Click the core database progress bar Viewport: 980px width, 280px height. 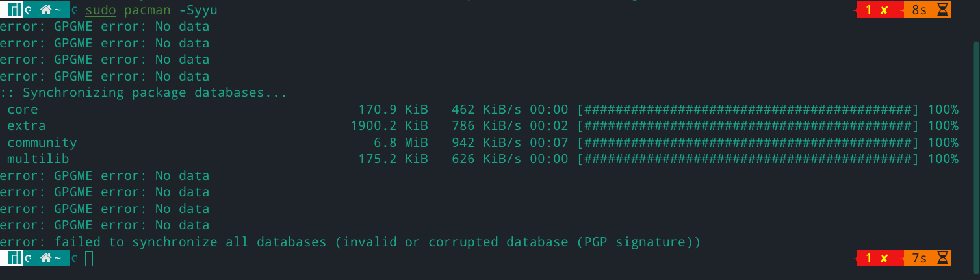(747, 109)
